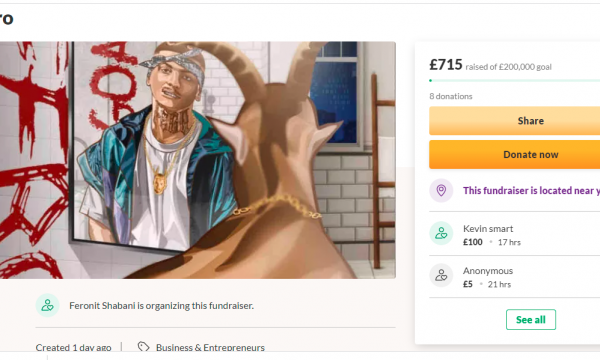Click the purple location pin icon
Screen dimensions: 600x360
point(441,190)
